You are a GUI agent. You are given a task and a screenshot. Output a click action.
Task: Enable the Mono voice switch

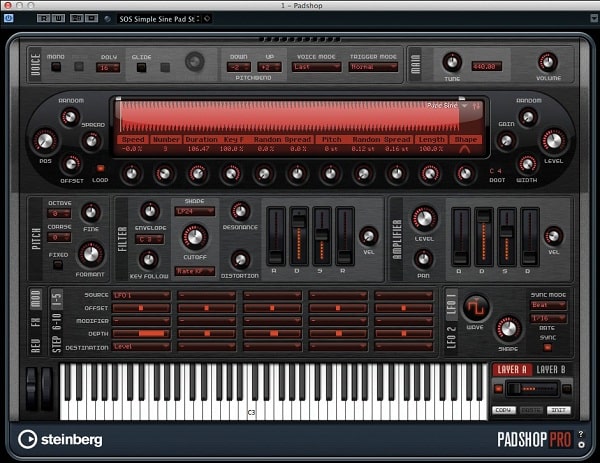(56, 67)
